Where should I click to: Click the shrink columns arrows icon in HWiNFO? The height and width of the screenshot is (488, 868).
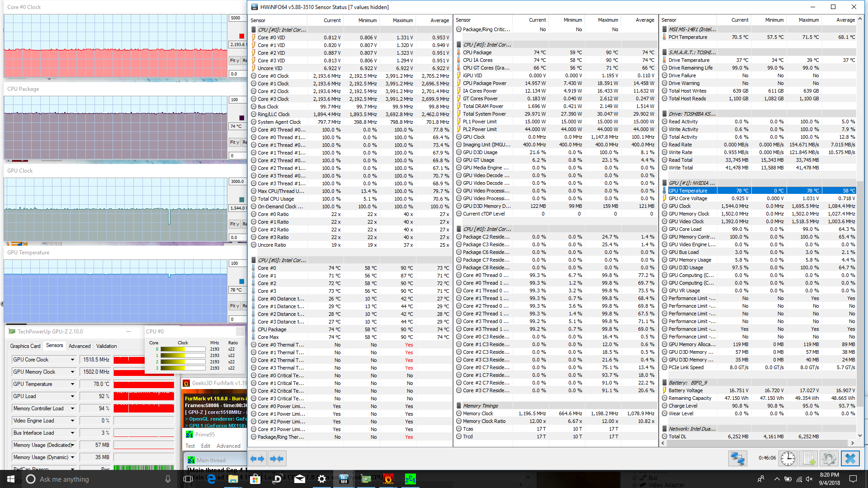pyautogui.click(x=276, y=459)
